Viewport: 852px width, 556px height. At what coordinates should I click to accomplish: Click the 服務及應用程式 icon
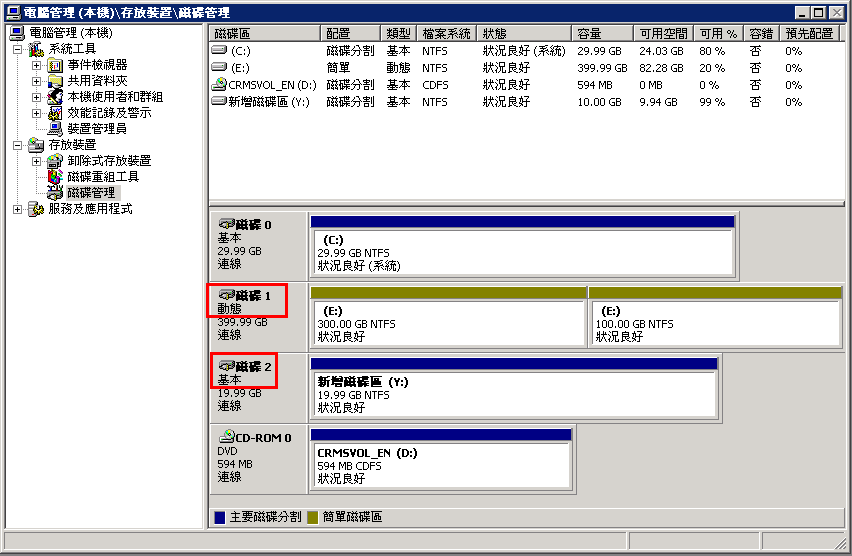(36, 209)
